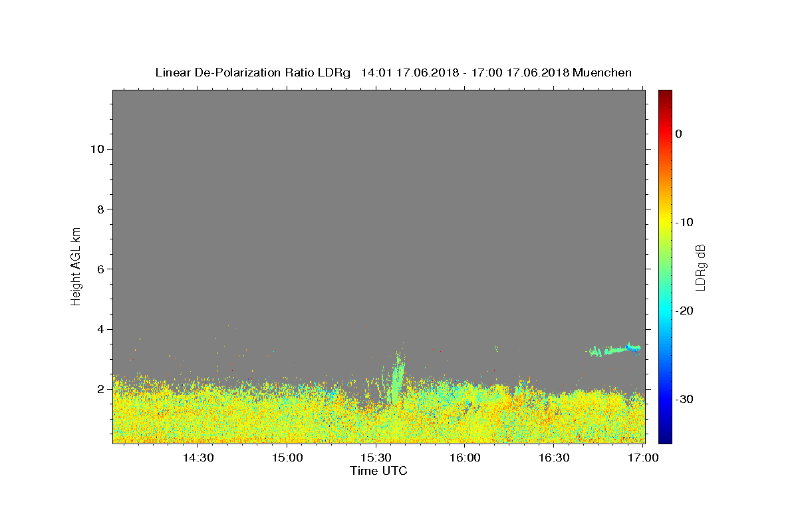Click the height tick label 8
Viewport: 798px width, 532px height.
coord(100,209)
